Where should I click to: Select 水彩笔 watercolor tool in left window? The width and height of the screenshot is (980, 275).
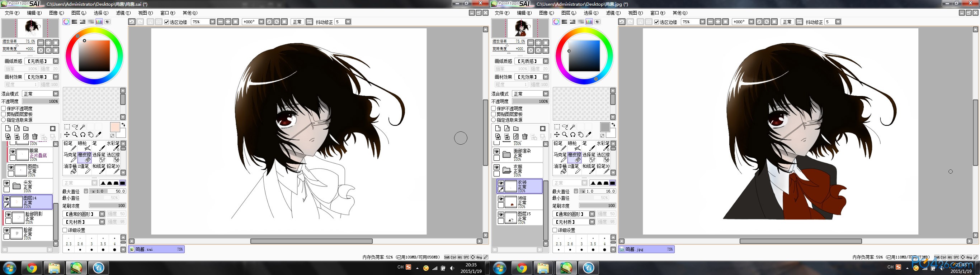click(113, 146)
